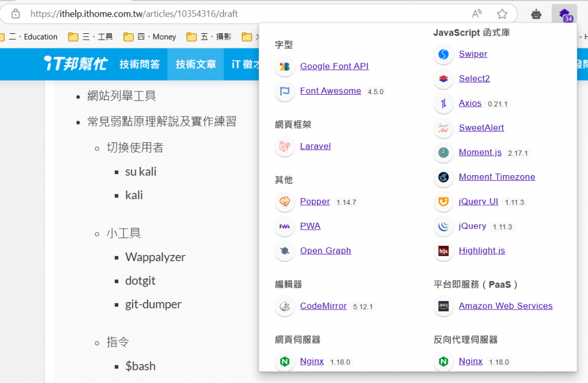Screen dimensions: 588x383
Task: Click the iT邦幫忙 site logo
Action: (x=75, y=64)
